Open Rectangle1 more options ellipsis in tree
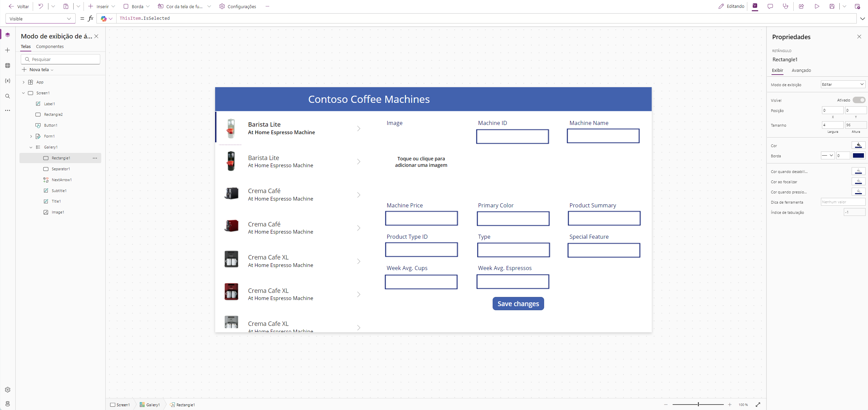Screen dimensions: 868x410 pyautogui.click(x=95, y=158)
